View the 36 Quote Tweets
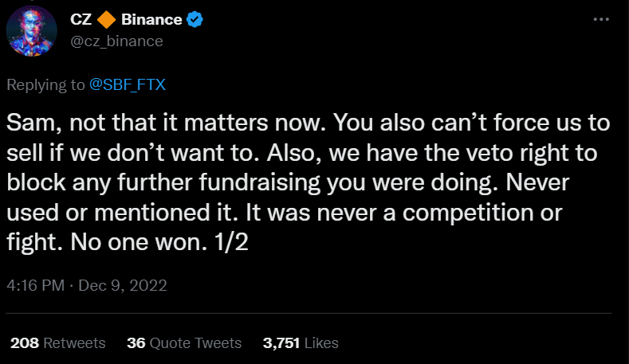The height and width of the screenshot is (364, 629). tap(184, 342)
